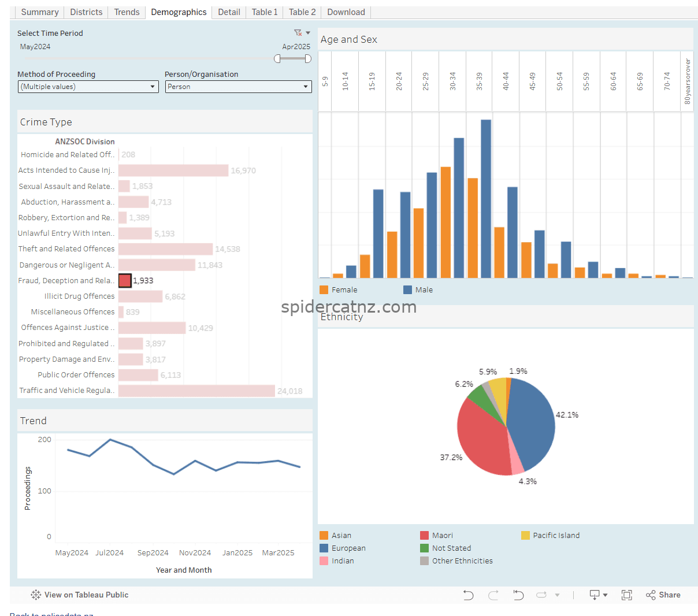Screen dimensions: 698x616
Task: Go to the Download tab
Action: pos(346,12)
